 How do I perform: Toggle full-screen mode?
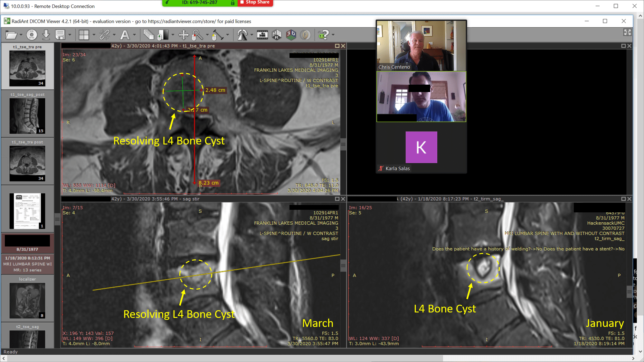coord(627,32)
